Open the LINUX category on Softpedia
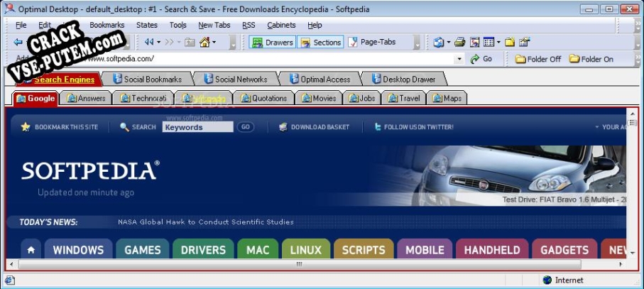The height and width of the screenshot is (289, 644). (x=306, y=250)
